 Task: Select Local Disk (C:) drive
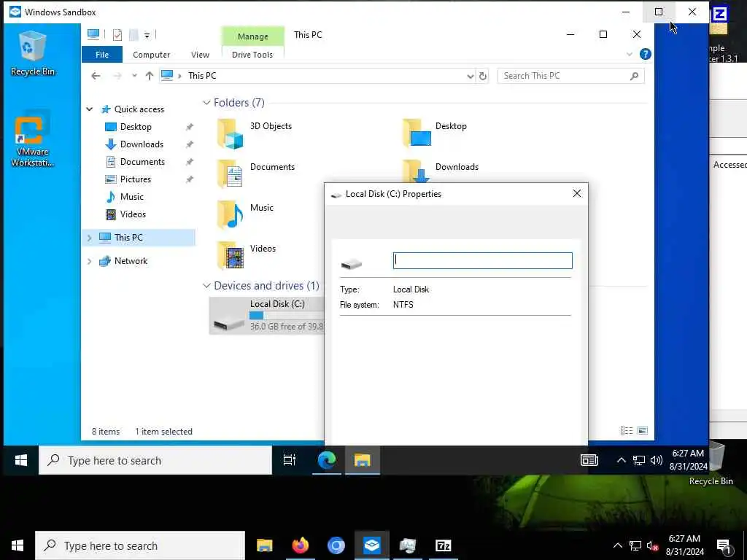tap(267, 315)
